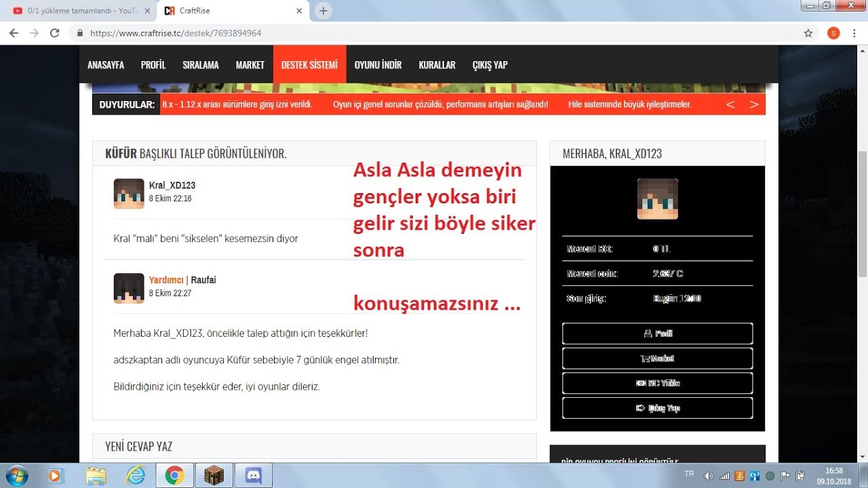Click the sidebar profile avatar of KRAL_XD123
868x488 pixels.
pos(657,199)
